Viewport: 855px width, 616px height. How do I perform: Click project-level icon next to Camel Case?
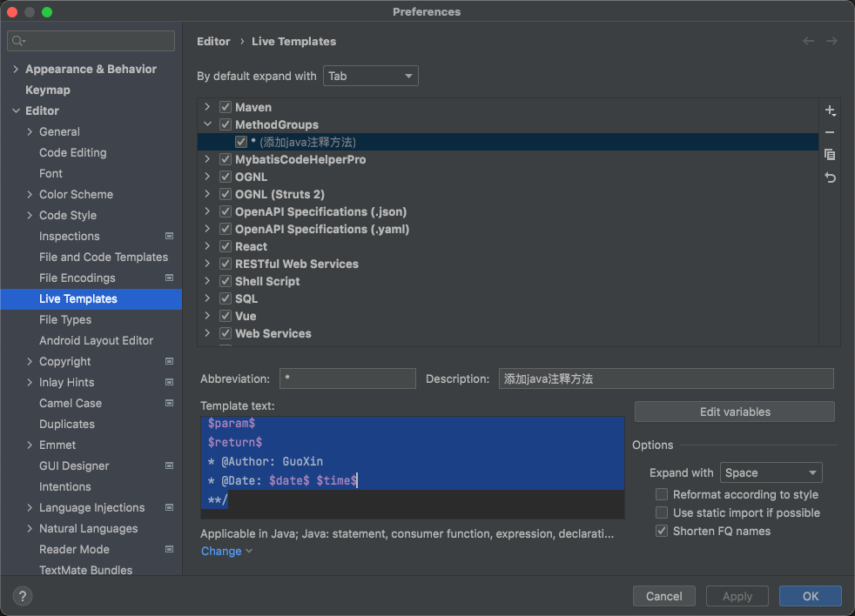[x=169, y=404]
